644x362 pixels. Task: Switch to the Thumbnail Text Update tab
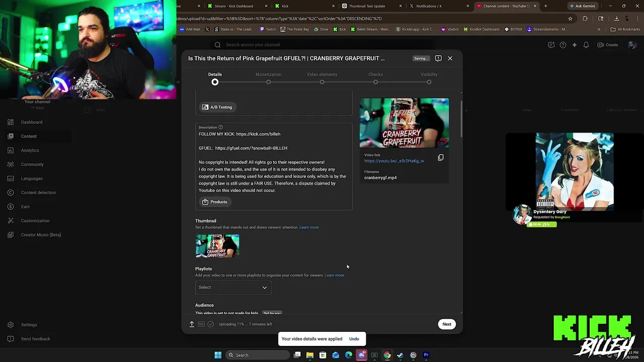pyautogui.click(x=371, y=6)
